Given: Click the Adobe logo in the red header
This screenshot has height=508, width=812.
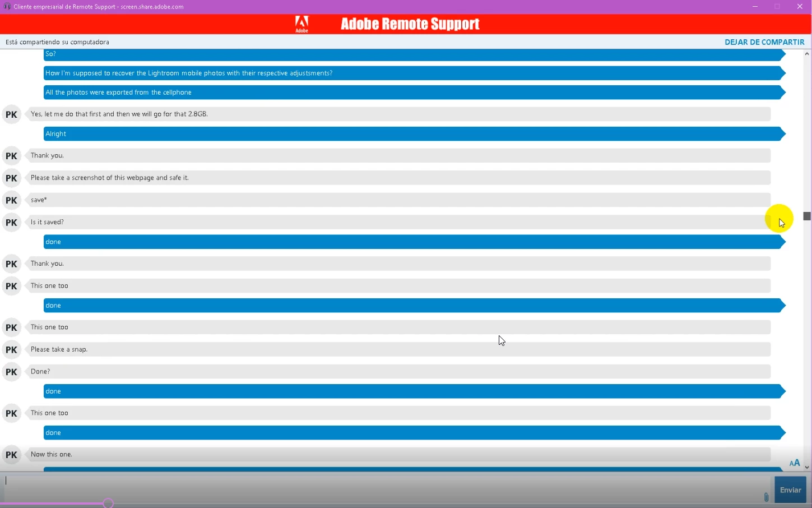Looking at the screenshot, I should [x=301, y=24].
